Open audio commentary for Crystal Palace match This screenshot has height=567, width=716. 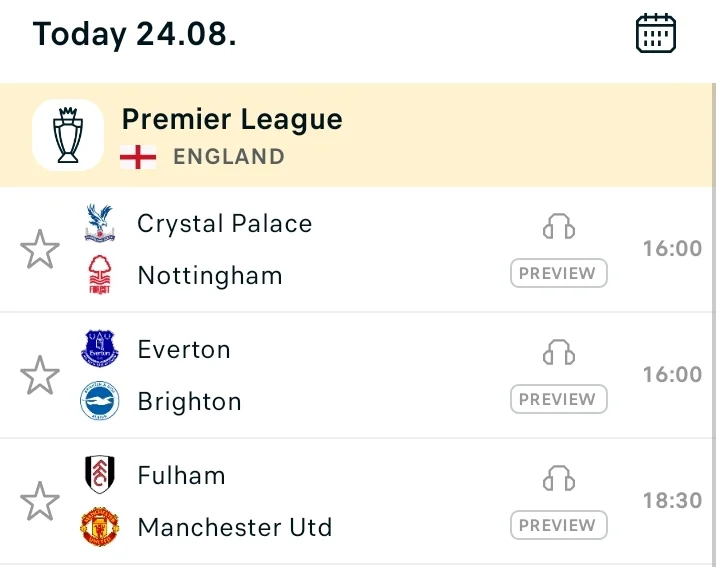[559, 226]
